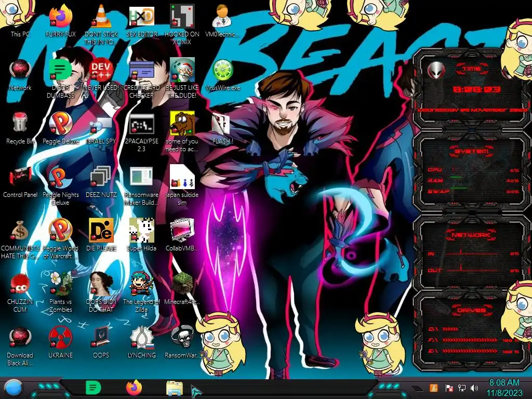This screenshot has width=532, height=399.
Task: Click the NETWORK gadget header
Action: click(x=471, y=235)
